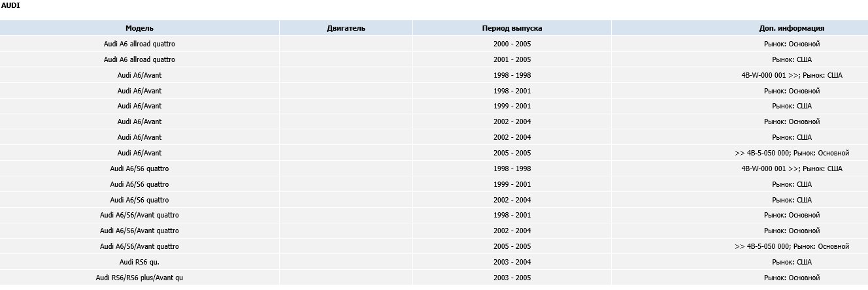Select Audi A6/Avant model in the 2005 - 2005 row
This screenshot has height=290, width=868.
139,153
